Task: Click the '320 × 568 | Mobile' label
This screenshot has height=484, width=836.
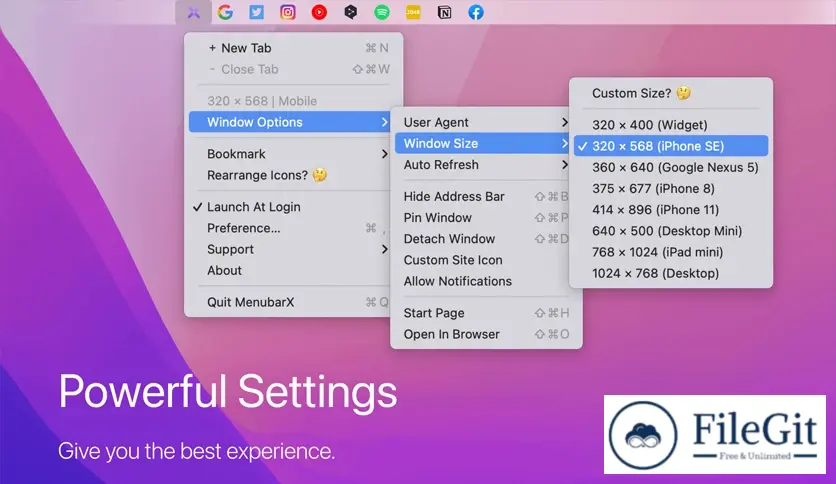Action: point(262,101)
